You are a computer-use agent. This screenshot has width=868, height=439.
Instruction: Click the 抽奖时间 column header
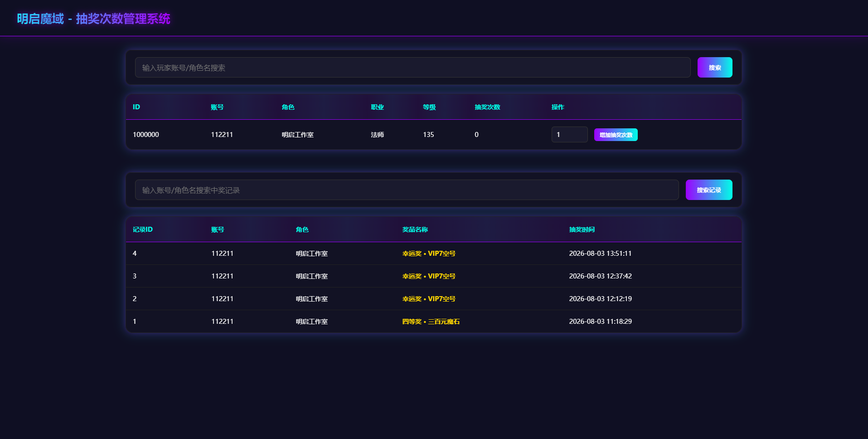582,229
